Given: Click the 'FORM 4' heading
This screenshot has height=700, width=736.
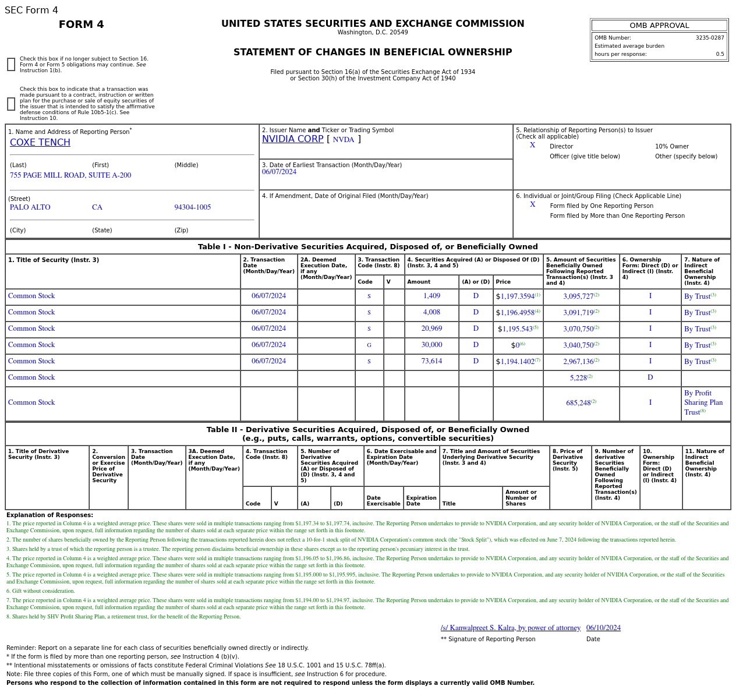Looking at the screenshot, I should click(82, 24).
